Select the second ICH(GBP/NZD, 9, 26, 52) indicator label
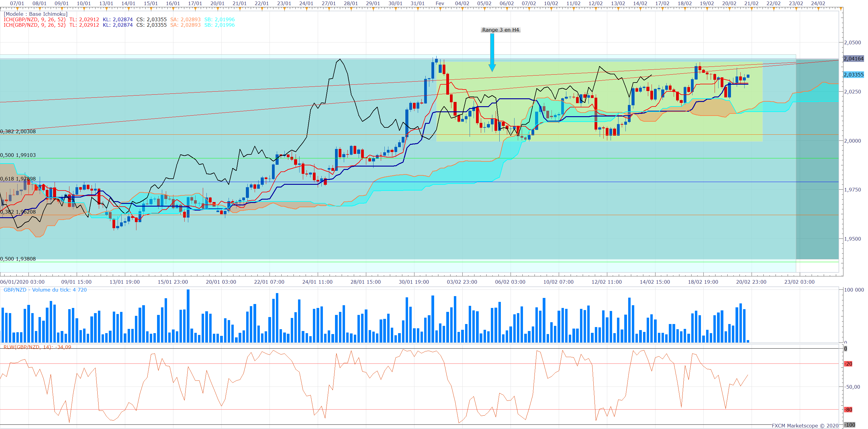Viewport: 868px width, 429px height. [34, 25]
